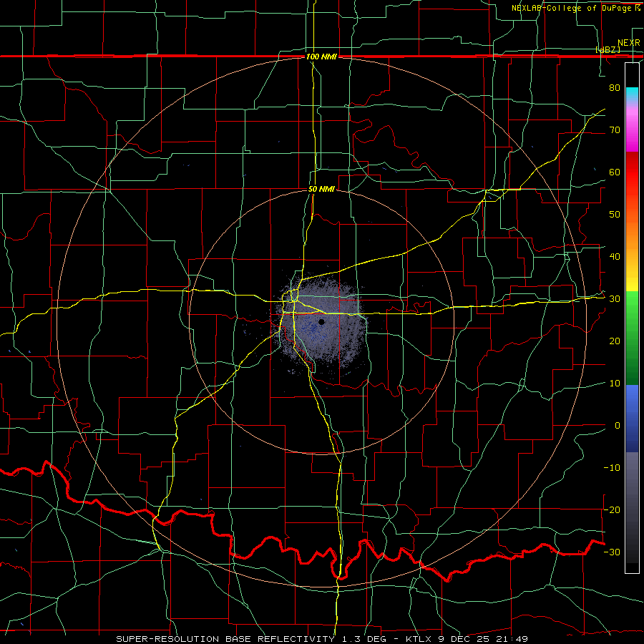This screenshot has width=644, height=644.
Task: Click the '50 NMI' range ring label
Action: [x=321, y=189]
